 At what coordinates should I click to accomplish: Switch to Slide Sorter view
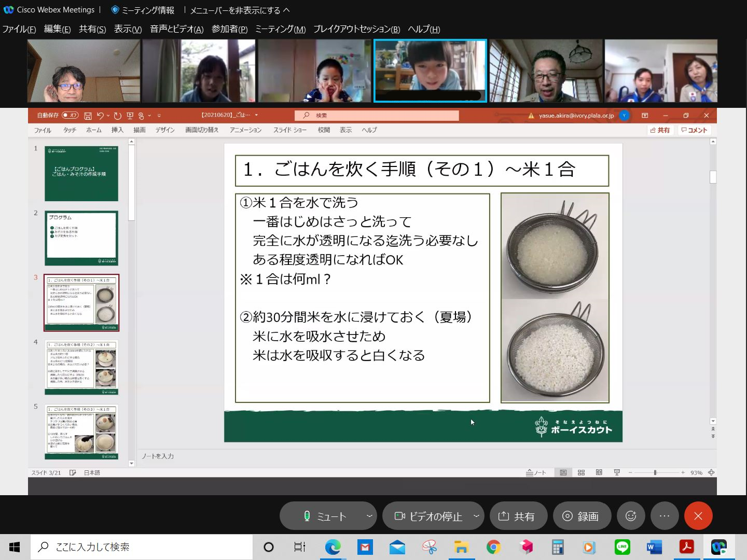pyautogui.click(x=581, y=472)
